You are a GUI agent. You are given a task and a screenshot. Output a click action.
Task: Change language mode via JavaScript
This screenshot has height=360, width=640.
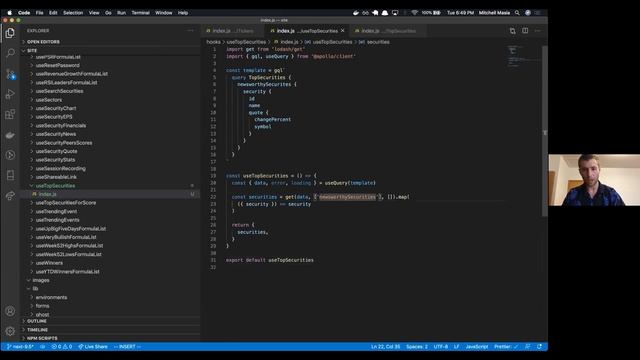point(477,347)
